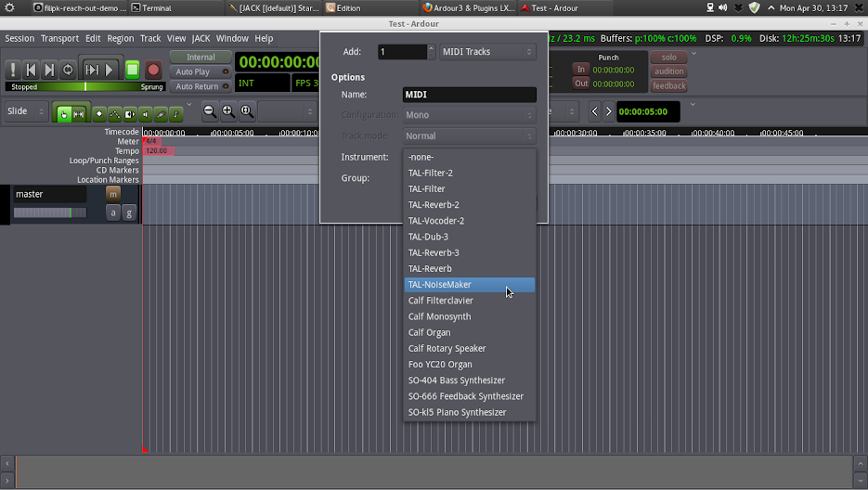868x490 pixels.
Task: Select the draw pencil tool
Action: (x=161, y=114)
